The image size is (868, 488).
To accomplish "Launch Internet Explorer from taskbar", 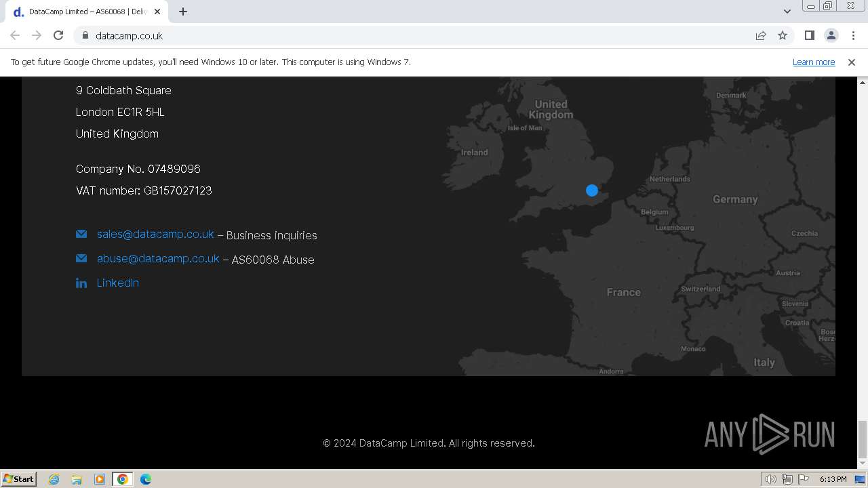I will click(54, 479).
